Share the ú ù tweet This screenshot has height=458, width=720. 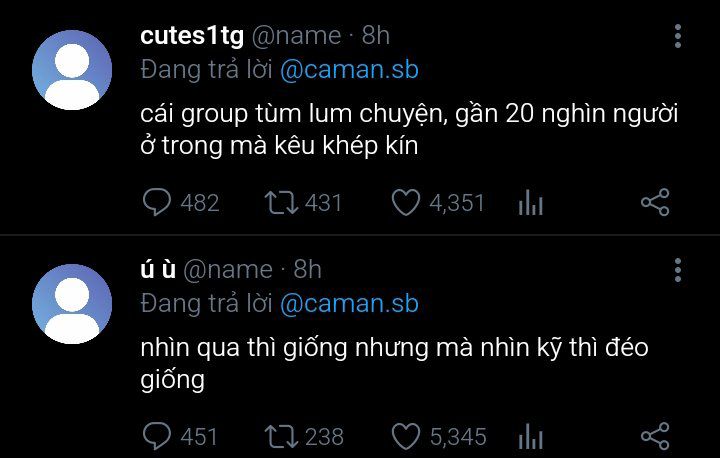point(655,435)
